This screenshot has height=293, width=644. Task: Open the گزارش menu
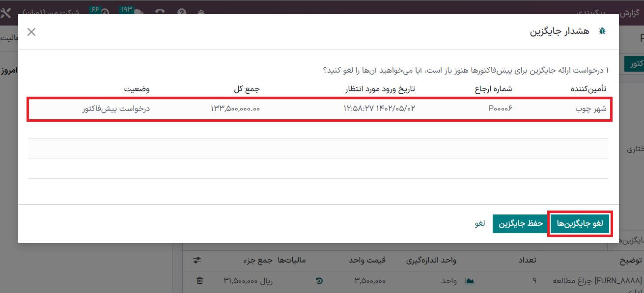tap(631, 12)
